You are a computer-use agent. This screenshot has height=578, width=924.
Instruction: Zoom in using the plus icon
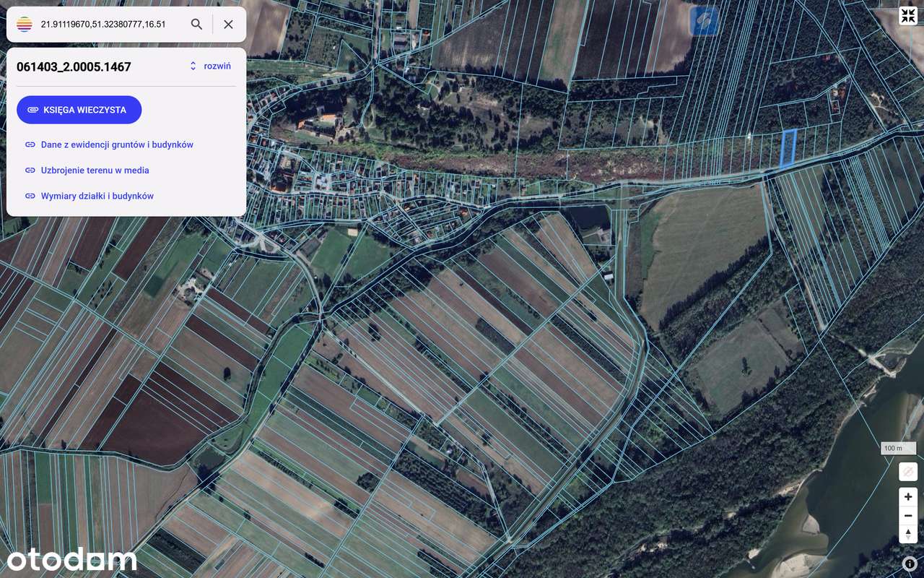[907, 496]
